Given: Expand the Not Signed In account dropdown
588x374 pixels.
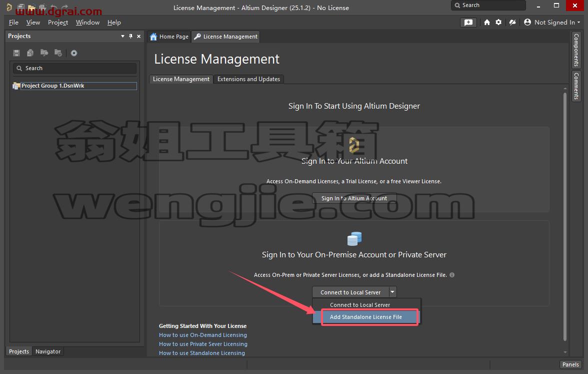Looking at the screenshot, I should tap(578, 23).
